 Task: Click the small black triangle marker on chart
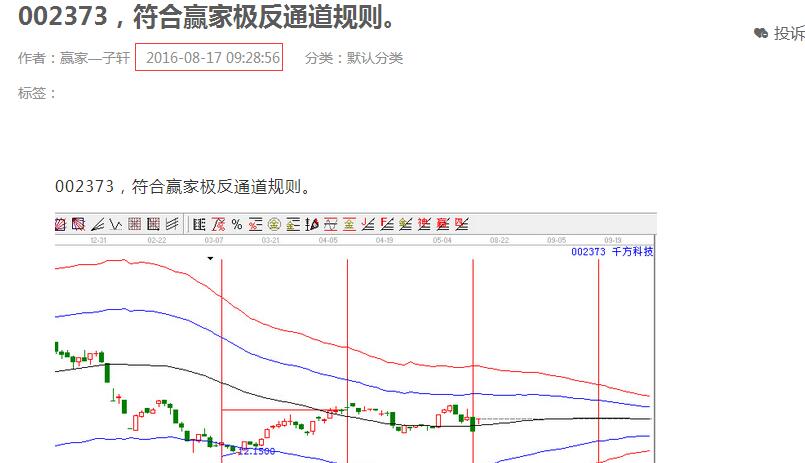tap(211, 258)
